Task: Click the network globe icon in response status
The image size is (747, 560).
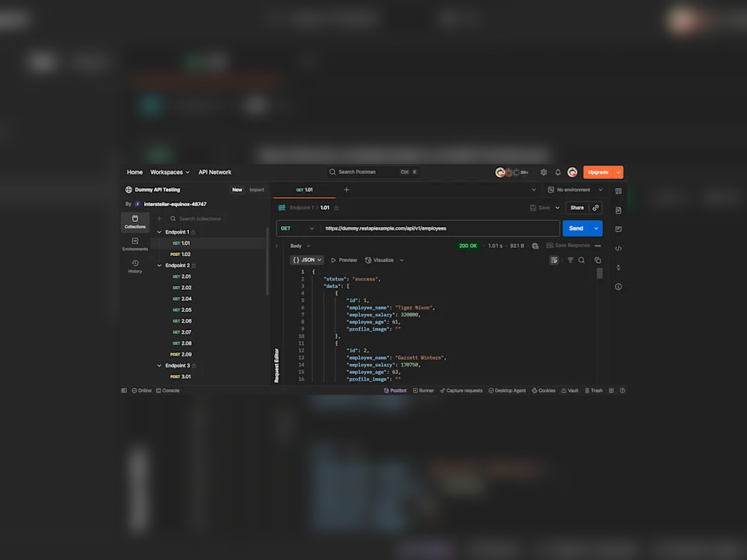Action: click(x=535, y=246)
